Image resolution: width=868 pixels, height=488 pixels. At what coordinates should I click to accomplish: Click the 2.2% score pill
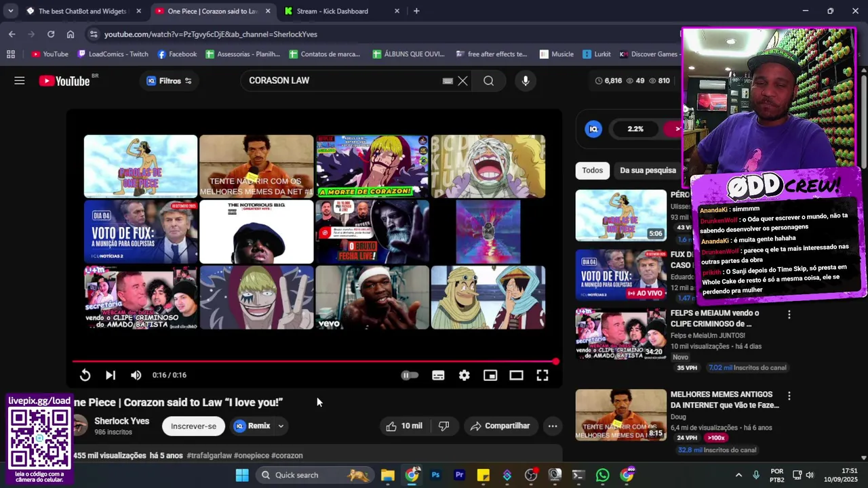635,129
